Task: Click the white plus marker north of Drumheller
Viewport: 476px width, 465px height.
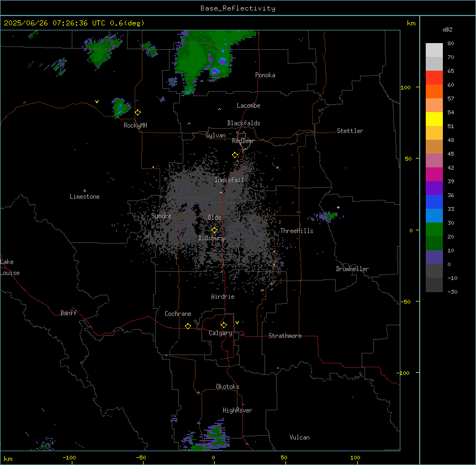Action: (x=338, y=207)
